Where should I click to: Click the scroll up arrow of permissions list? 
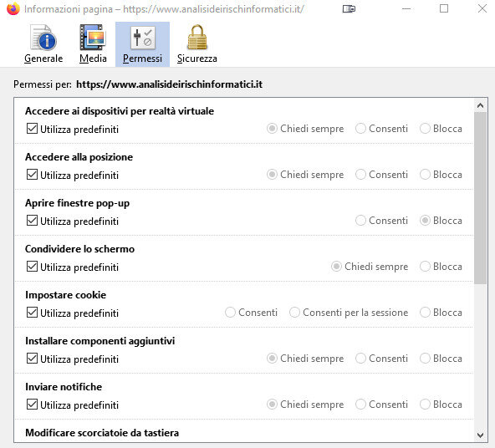point(480,105)
